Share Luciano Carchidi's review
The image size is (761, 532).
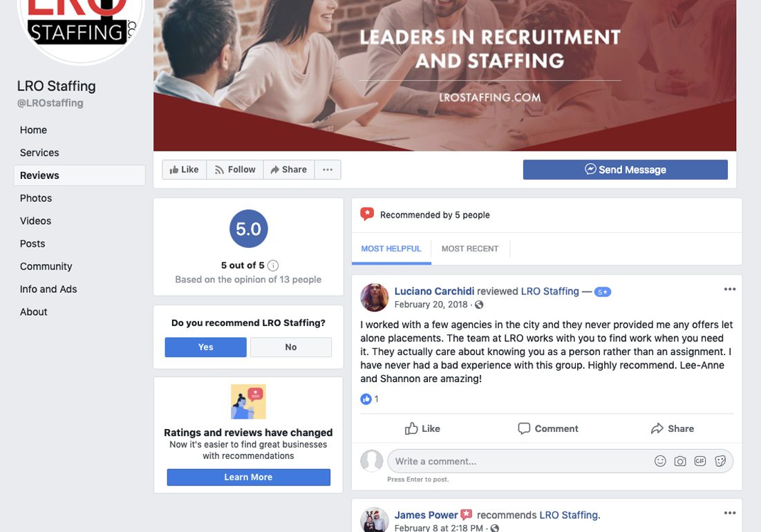(673, 428)
